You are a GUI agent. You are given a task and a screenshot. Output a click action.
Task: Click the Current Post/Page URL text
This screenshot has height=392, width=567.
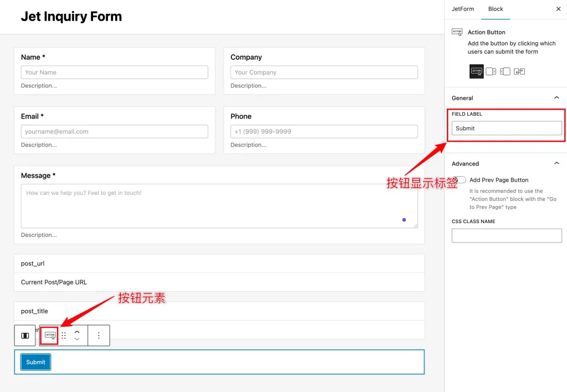point(54,282)
